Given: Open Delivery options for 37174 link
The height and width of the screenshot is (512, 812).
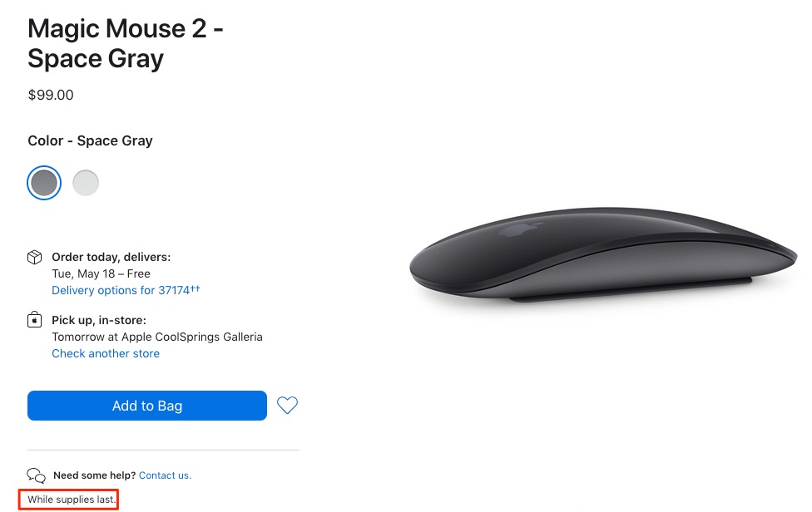Looking at the screenshot, I should 126,290.
